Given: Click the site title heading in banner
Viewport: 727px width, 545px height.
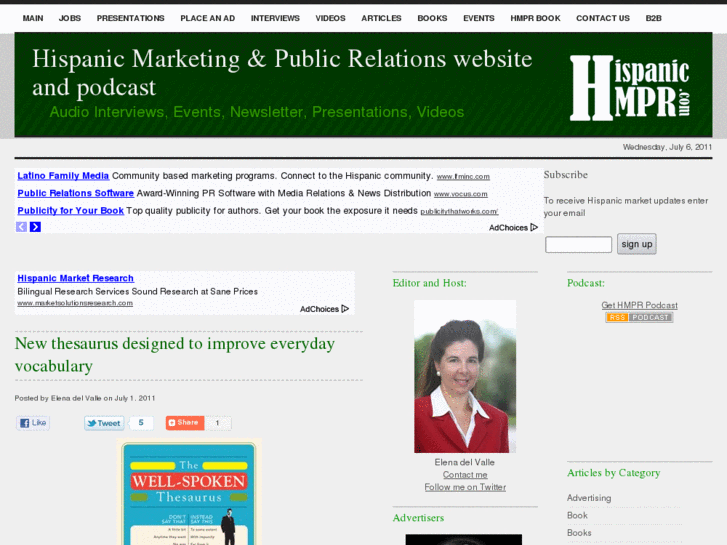Looking at the screenshot, I should [x=282, y=73].
